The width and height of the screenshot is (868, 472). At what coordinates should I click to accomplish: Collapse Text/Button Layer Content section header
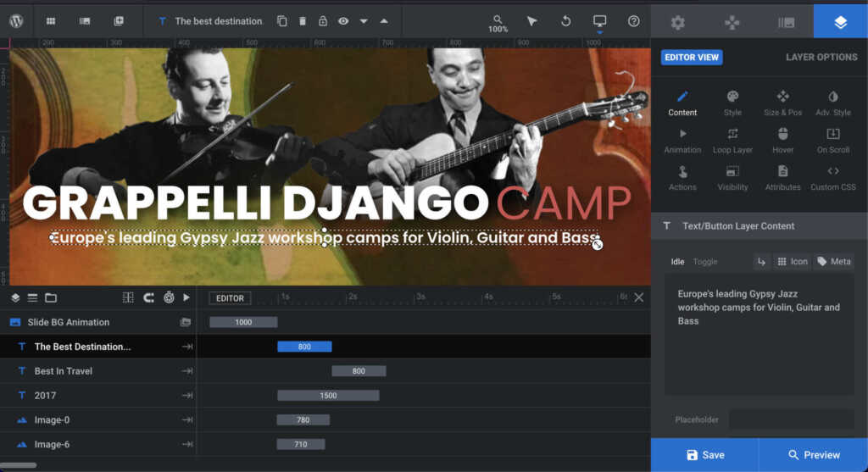click(x=759, y=225)
